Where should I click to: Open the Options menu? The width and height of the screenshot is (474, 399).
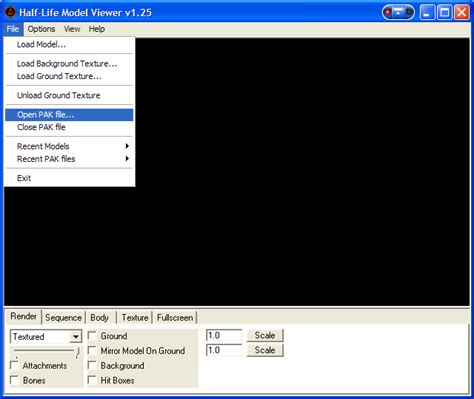coord(41,29)
